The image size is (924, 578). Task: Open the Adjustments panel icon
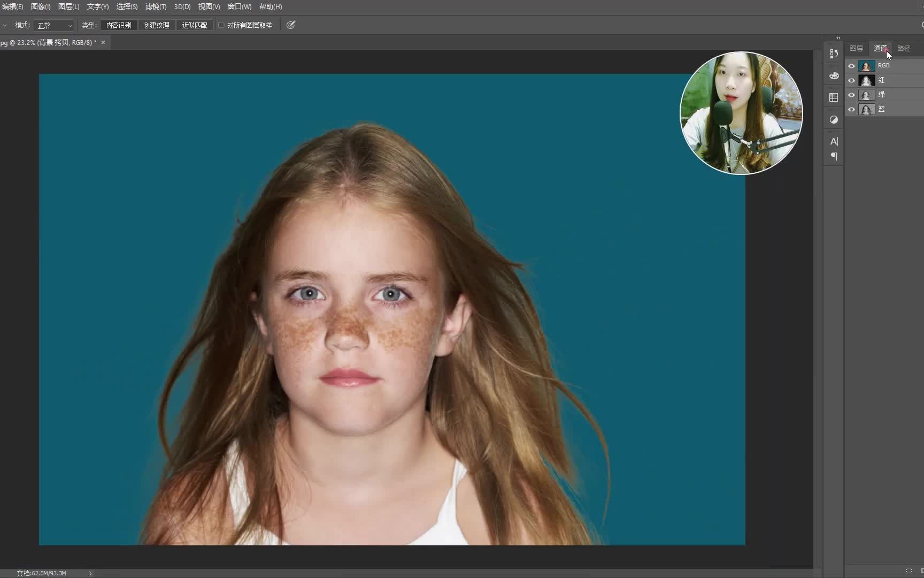[x=834, y=120]
